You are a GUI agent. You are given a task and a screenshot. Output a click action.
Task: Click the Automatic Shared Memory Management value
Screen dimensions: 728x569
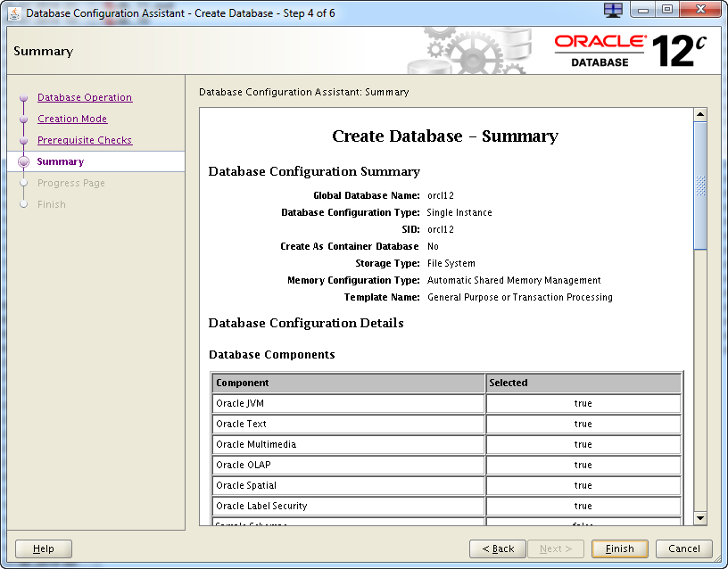click(x=514, y=280)
